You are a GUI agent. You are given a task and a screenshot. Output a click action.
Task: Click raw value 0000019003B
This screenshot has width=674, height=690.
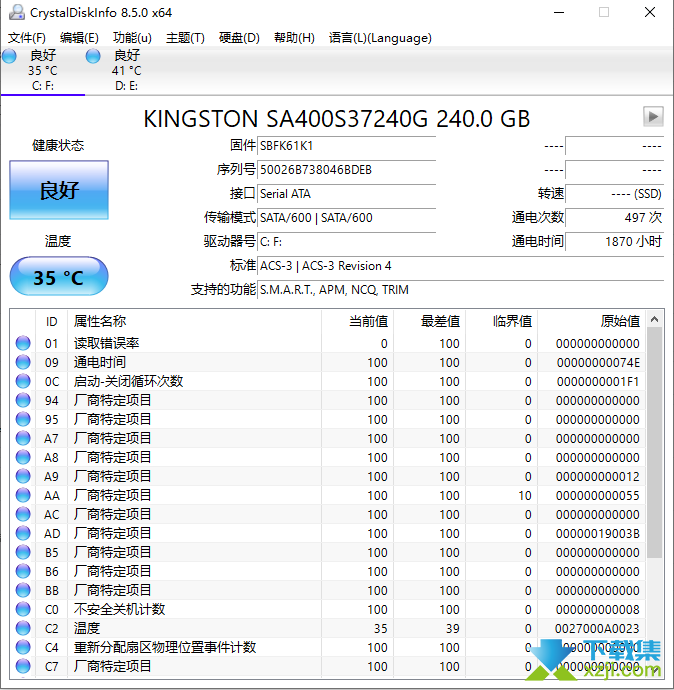pyautogui.click(x=597, y=533)
